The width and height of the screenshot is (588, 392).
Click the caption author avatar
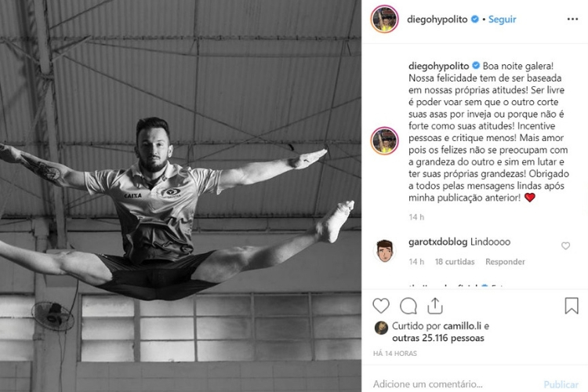[x=384, y=140]
